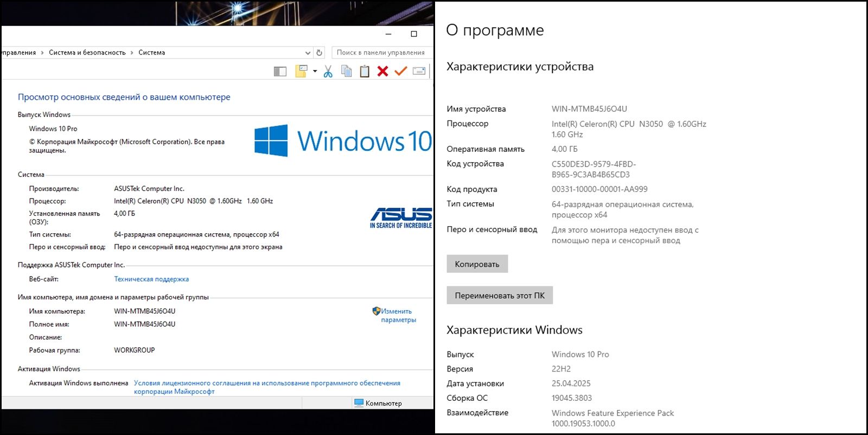Open the address bar history dropdown
This screenshot has width=868, height=435.
click(308, 53)
